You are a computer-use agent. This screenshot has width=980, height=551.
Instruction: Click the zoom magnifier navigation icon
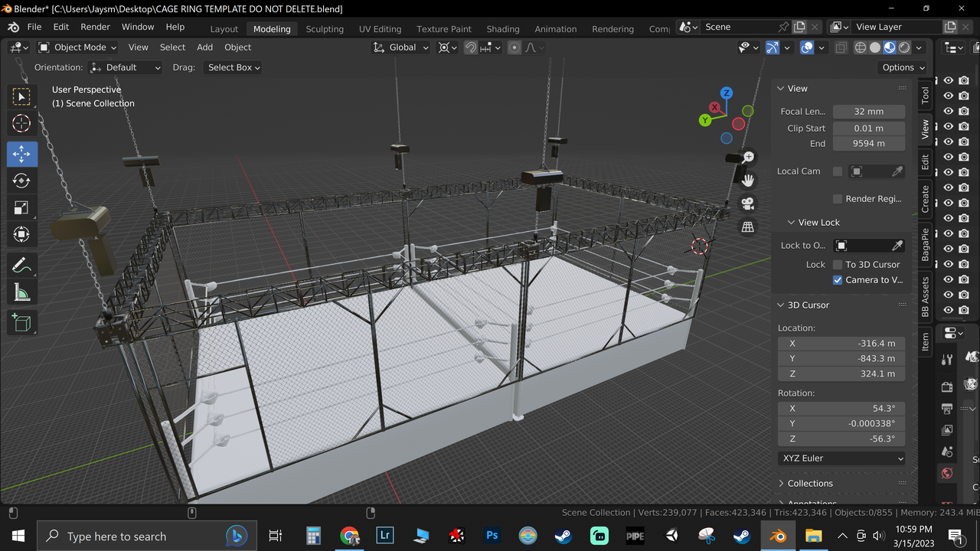748,157
